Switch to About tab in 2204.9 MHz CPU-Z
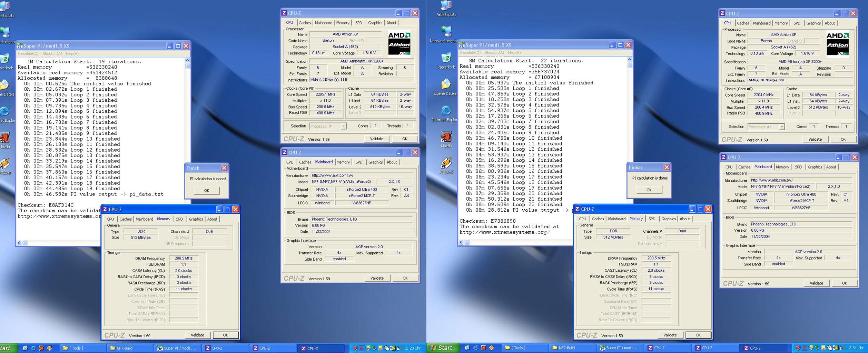 point(830,23)
